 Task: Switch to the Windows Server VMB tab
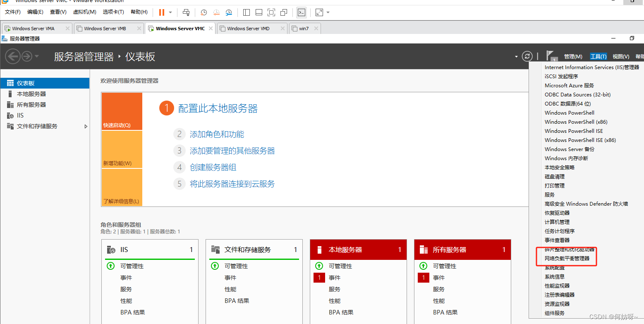pyautogui.click(x=105, y=29)
